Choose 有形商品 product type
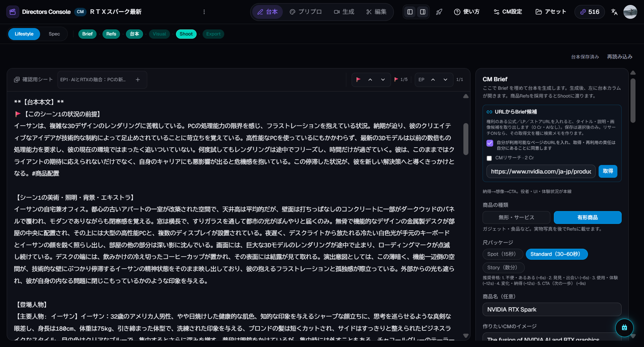The width and height of the screenshot is (644, 347). (588, 217)
